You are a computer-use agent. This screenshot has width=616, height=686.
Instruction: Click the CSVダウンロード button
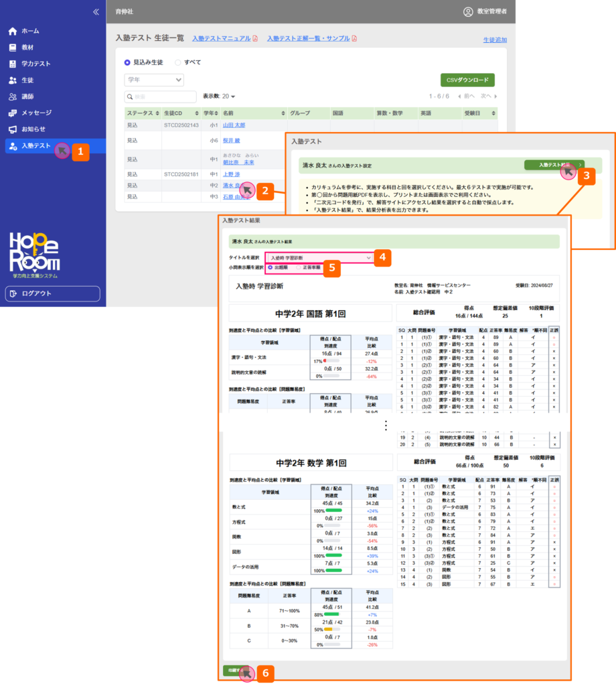point(467,80)
